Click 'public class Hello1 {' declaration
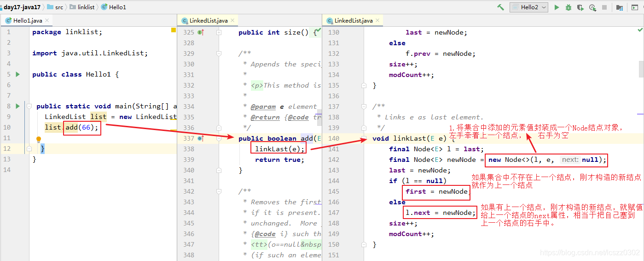The height and width of the screenshot is (261, 644). 75,75
